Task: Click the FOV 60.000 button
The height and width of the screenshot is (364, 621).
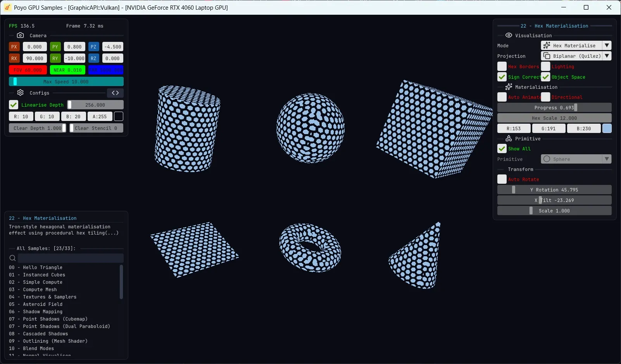Action: [x=27, y=70]
